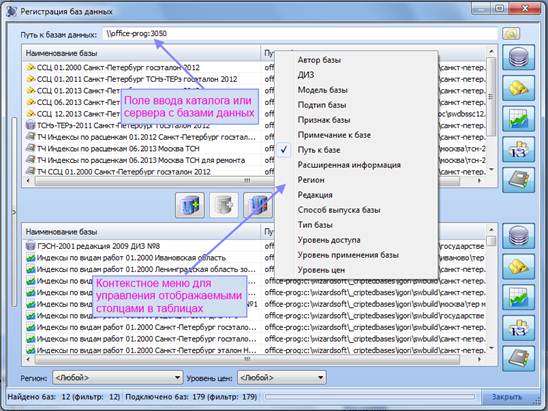Show the 'Признак базы' column
The width and height of the screenshot is (548, 411).
coord(356,120)
